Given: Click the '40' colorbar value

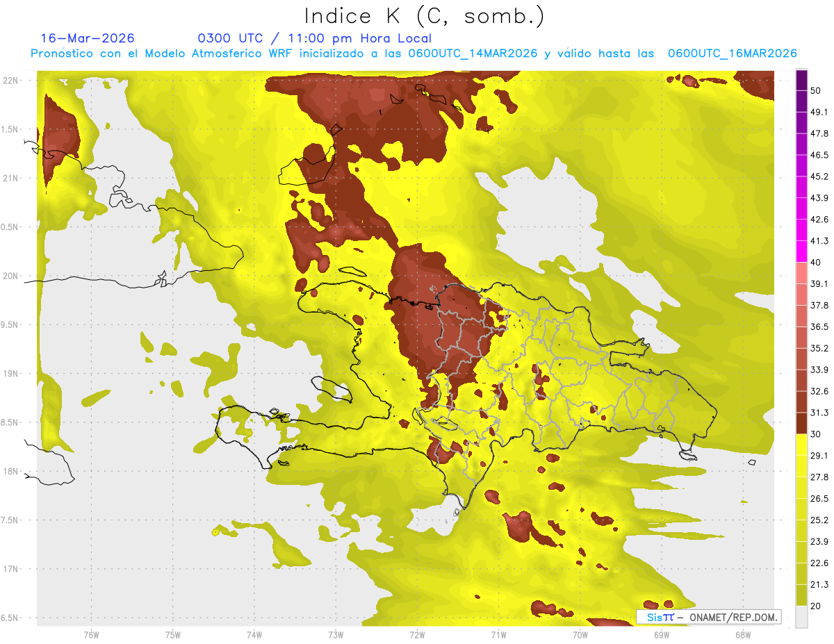Looking at the screenshot, I should click(x=817, y=263).
